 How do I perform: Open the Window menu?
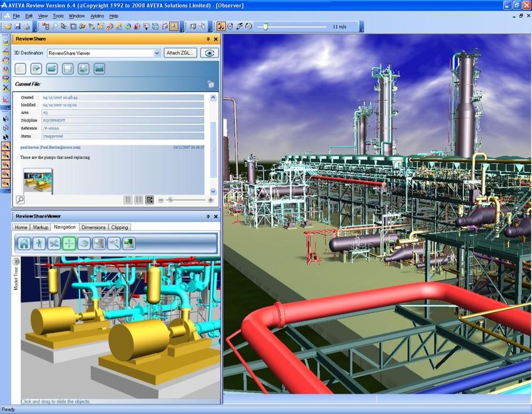[77, 16]
